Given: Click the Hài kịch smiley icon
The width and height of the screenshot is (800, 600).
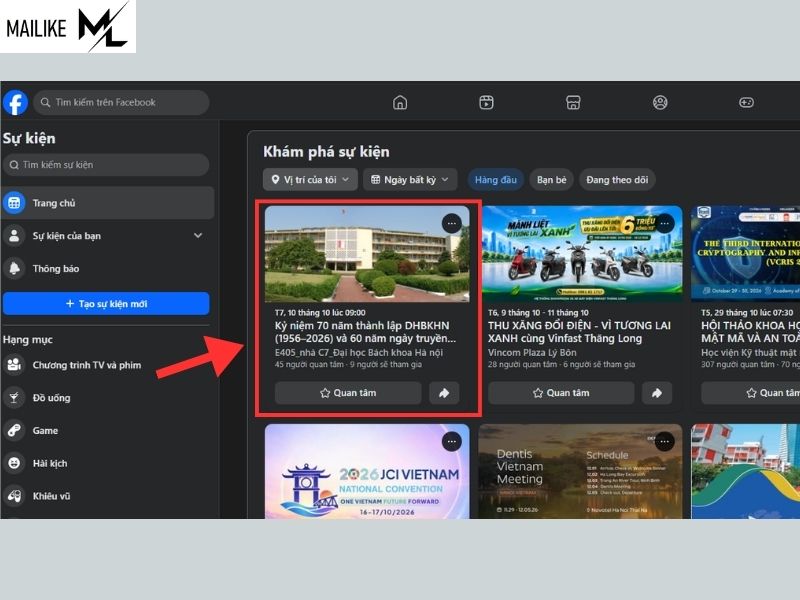Looking at the screenshot, I should tap(14, 463).
